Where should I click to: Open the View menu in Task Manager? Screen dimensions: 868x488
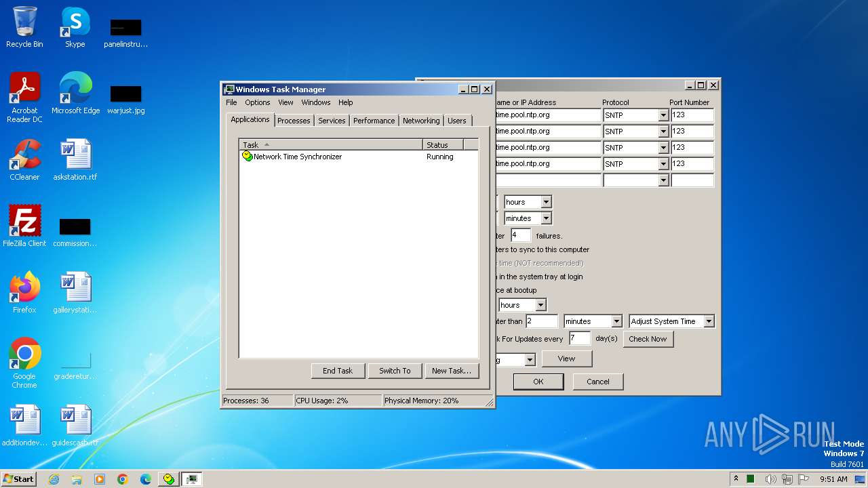(285, 102)
